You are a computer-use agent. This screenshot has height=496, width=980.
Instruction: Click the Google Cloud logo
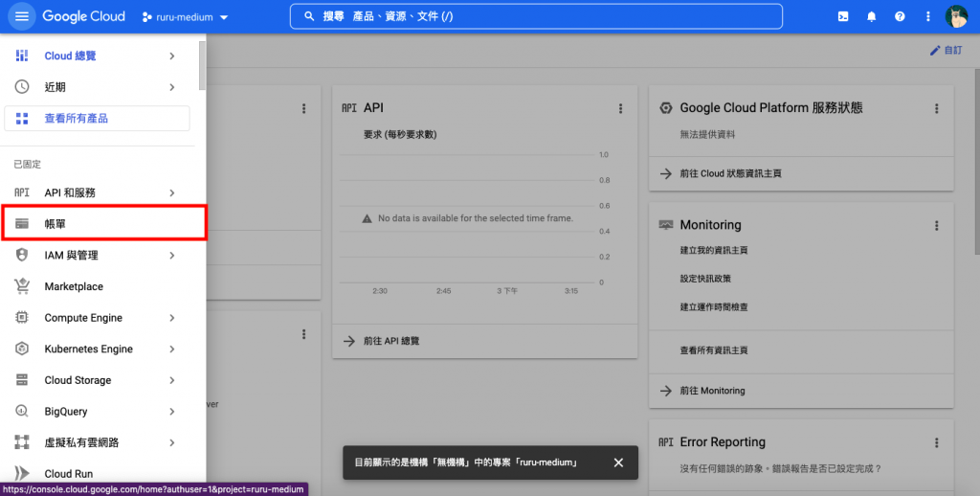(84, 17)
